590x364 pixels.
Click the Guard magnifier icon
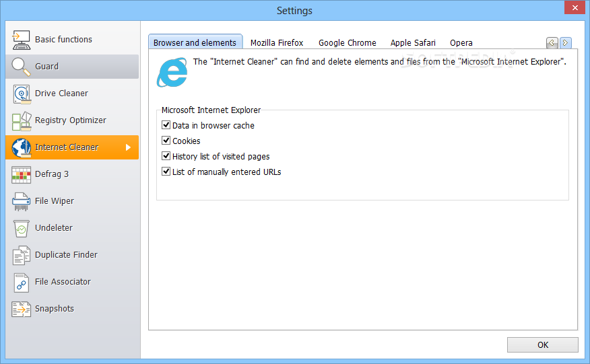point(21,67)
